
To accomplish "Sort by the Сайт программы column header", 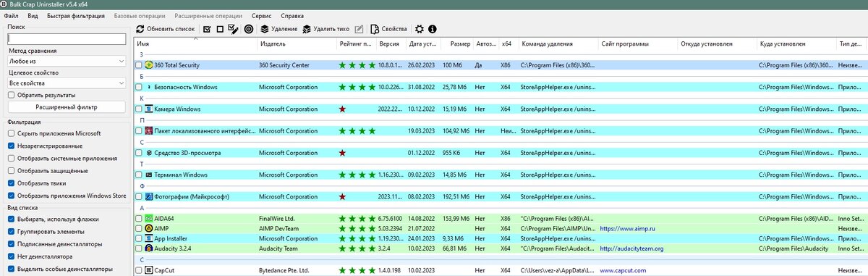I will 637,43.
